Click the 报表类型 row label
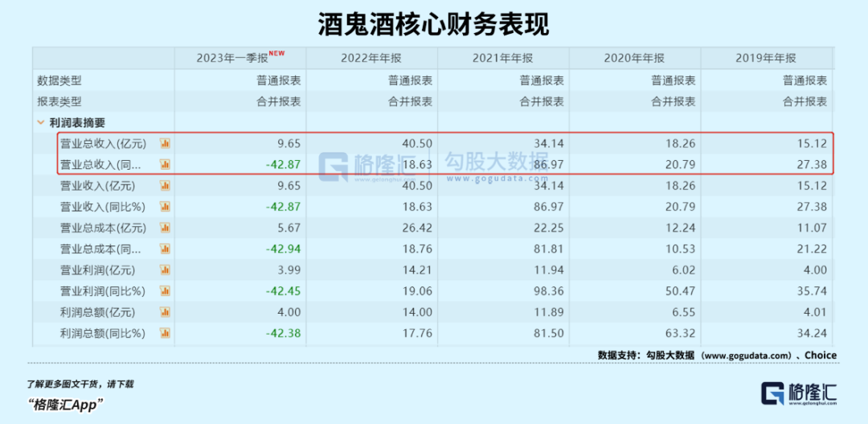The height and width of the screenshot is (424, 868). (59, 101)
